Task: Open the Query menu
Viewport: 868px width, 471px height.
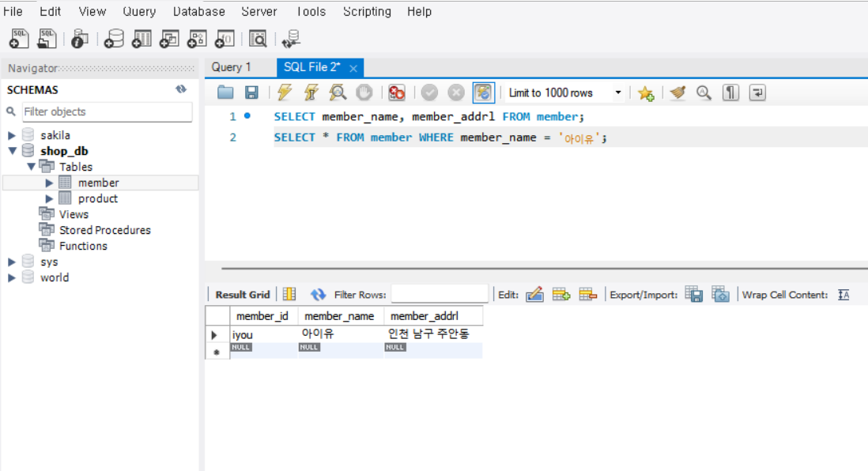Action: pyautogui.click(x=139, y=12)
